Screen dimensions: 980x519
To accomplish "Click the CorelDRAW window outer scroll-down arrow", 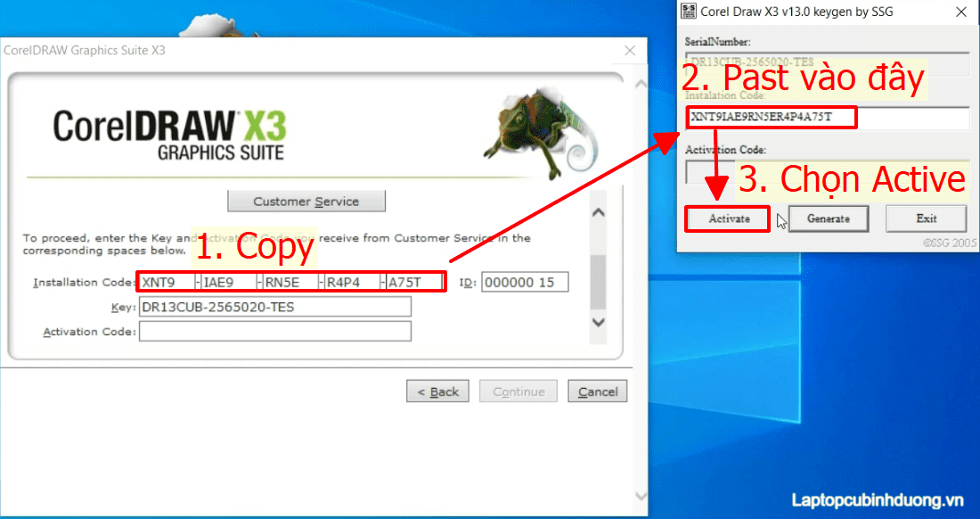I will (641, 496).
